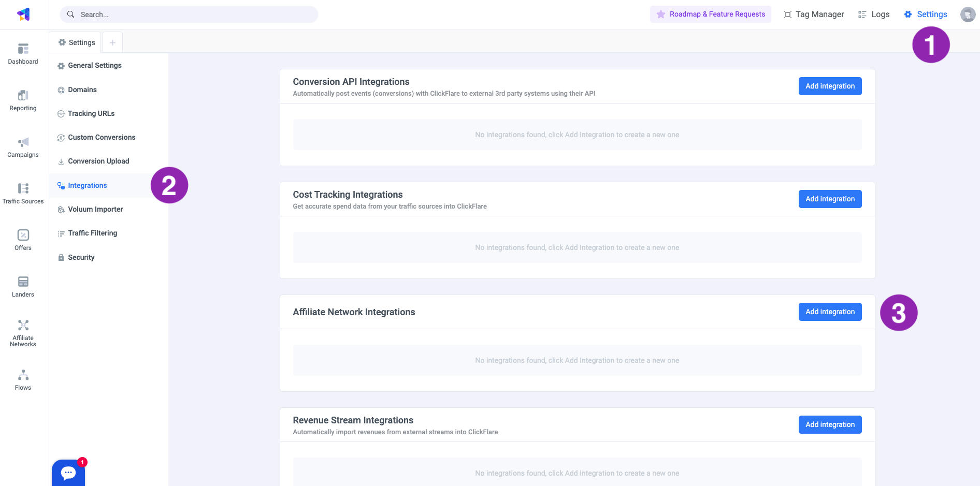
Task: Open the ClickFlare logo home
Action: [x=24, y=14]
